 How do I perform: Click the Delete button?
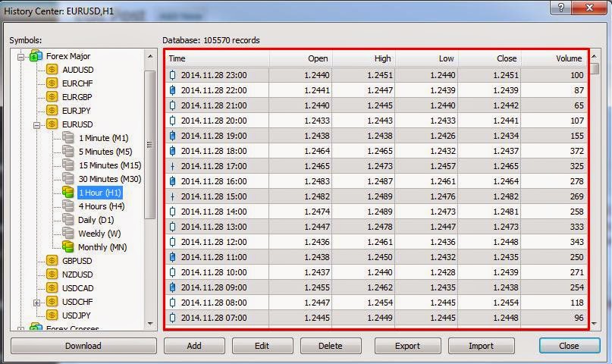click(x=331, y=346)
